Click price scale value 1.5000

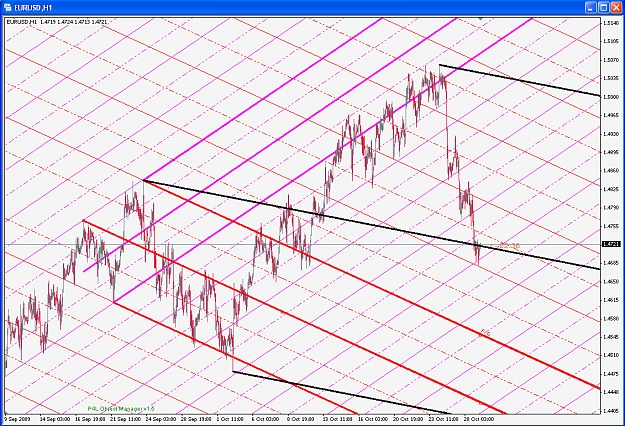(x=611, y=97)
